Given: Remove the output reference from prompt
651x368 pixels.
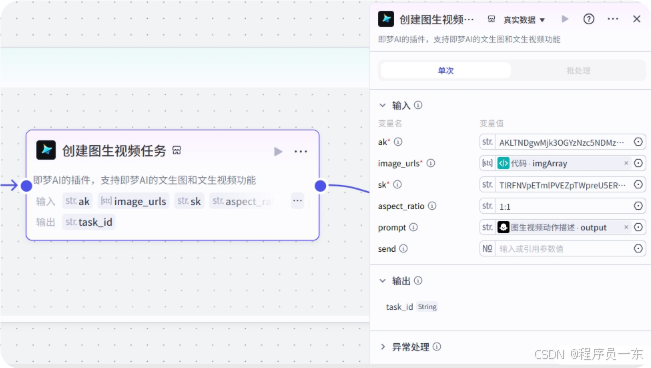Looking at the screenshot, I should [626, 227].
